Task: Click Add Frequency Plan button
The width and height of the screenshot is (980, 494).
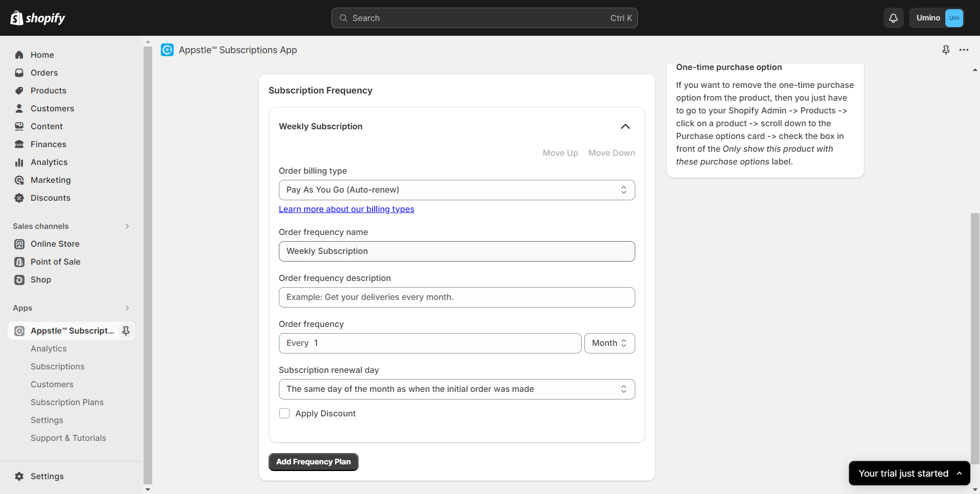Action: 313,461
